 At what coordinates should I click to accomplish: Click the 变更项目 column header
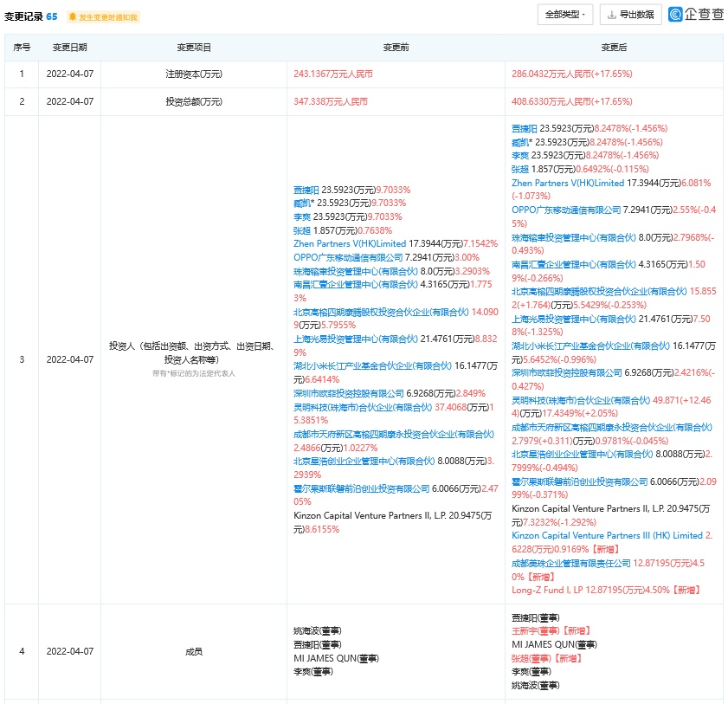(194, 48)
